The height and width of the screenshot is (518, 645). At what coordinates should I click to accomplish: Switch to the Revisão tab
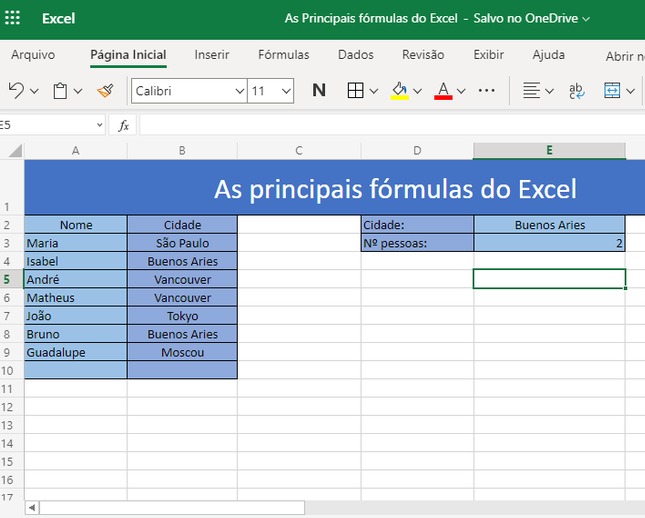(x=423, y=55)
